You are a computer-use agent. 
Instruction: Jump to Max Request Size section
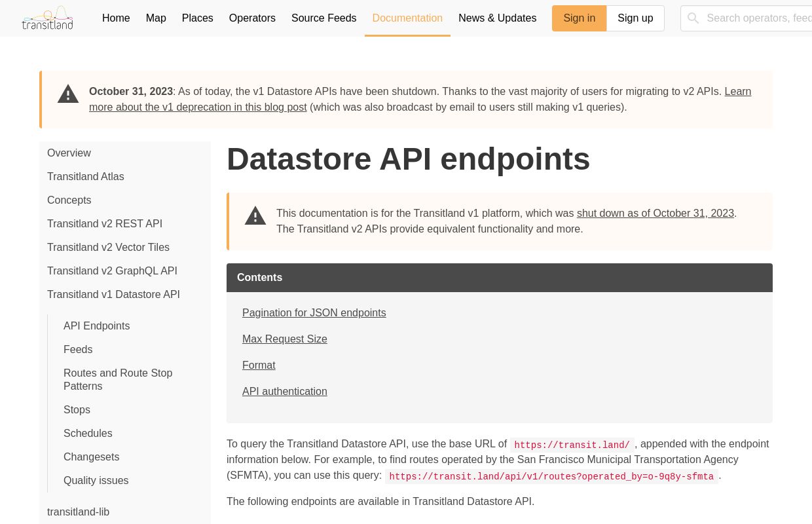coord(284,339)
